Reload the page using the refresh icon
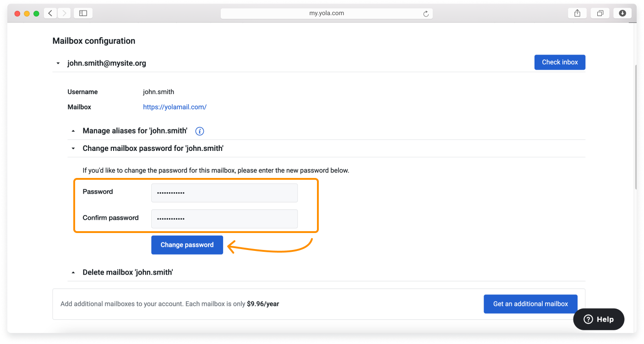644x344 pixels. pyautogui.click(x=426, y=13)
